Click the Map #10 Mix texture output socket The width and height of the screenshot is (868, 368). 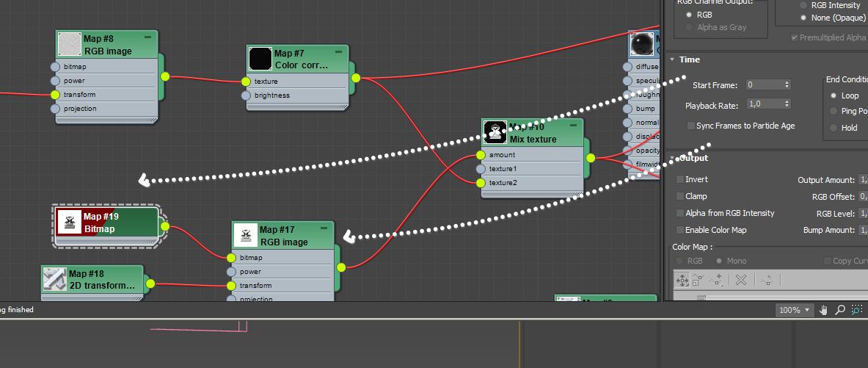591,158
